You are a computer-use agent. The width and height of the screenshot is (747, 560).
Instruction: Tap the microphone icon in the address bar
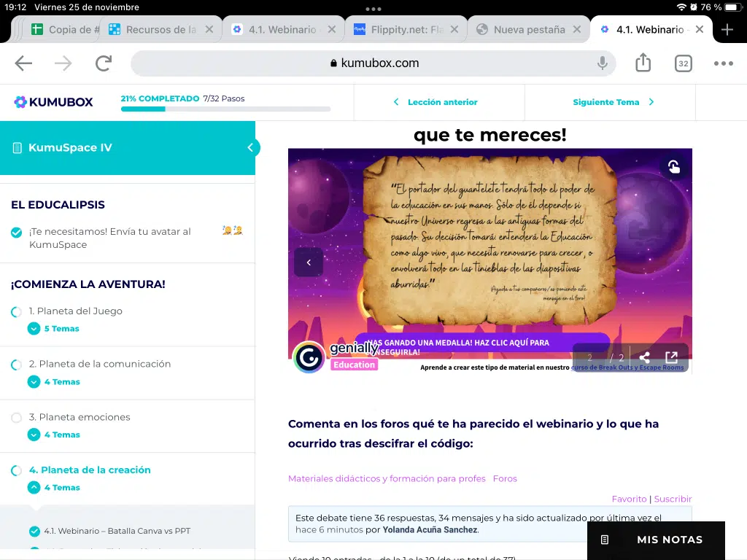[x=602, y=63]
